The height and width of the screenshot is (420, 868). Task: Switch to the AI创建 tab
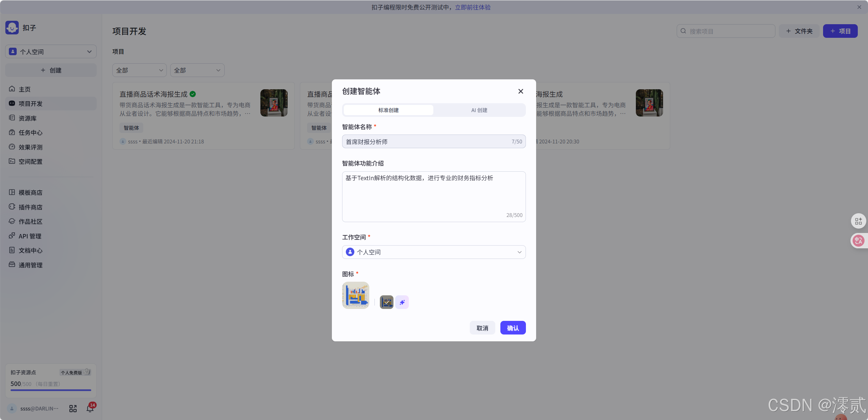479,110
